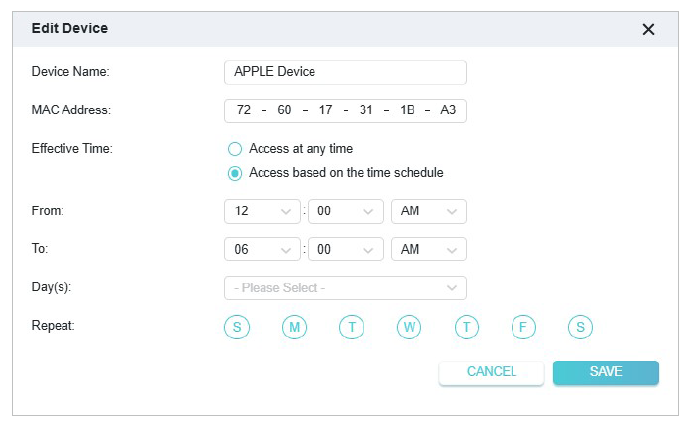Expand the Day(s) Please Select dropdown

click(x=345, y=288)
